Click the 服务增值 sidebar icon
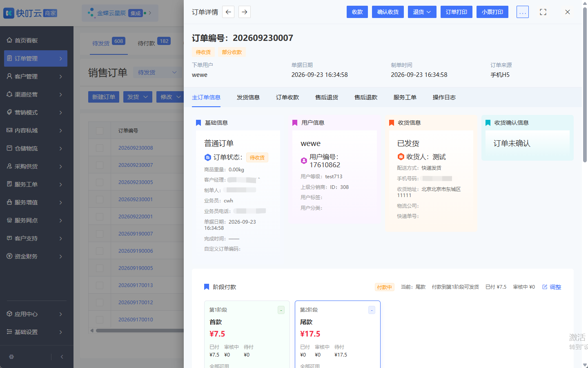This screenshot has width=588, height=368. click(9, 202)
